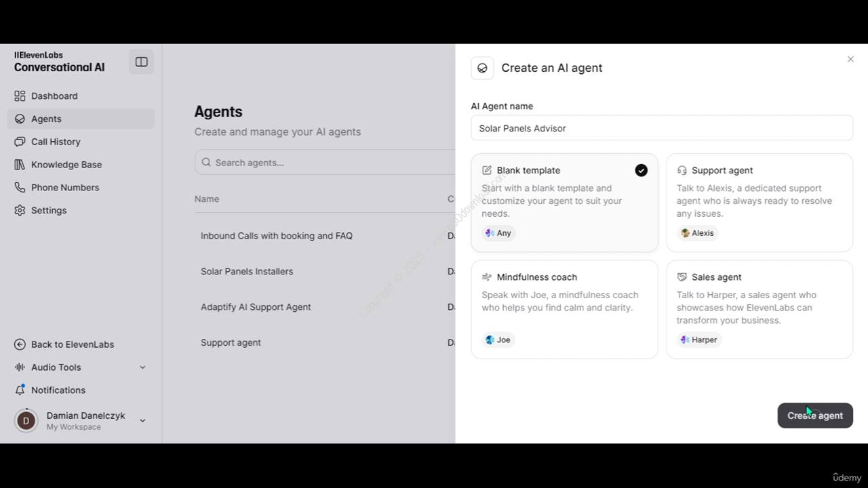The height and width of the screenshot is (488, 868).
Task: Open the Damian Danelczyk workspace dropdown
Action: 142,421
